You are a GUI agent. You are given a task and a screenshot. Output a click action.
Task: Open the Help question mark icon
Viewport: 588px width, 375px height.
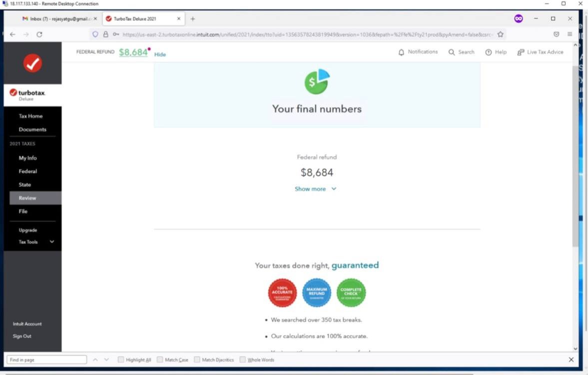point(488,52)
